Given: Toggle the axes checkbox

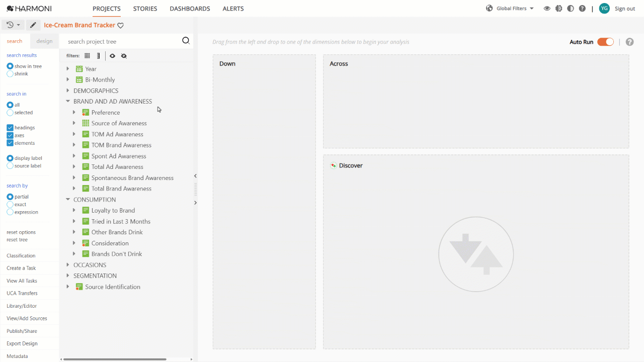Looking at the screenshot, I should click(x=10, y=135).
